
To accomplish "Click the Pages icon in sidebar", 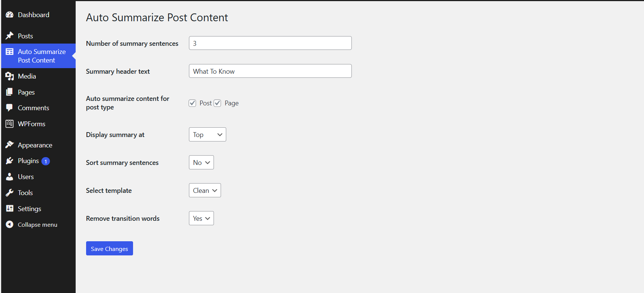I will (10, 92).
